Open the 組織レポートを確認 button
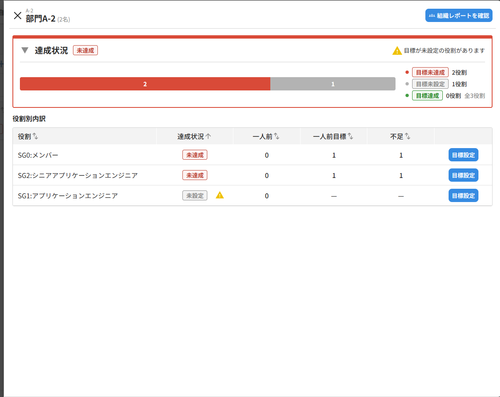Screen dimensions: 500x397 459,15
